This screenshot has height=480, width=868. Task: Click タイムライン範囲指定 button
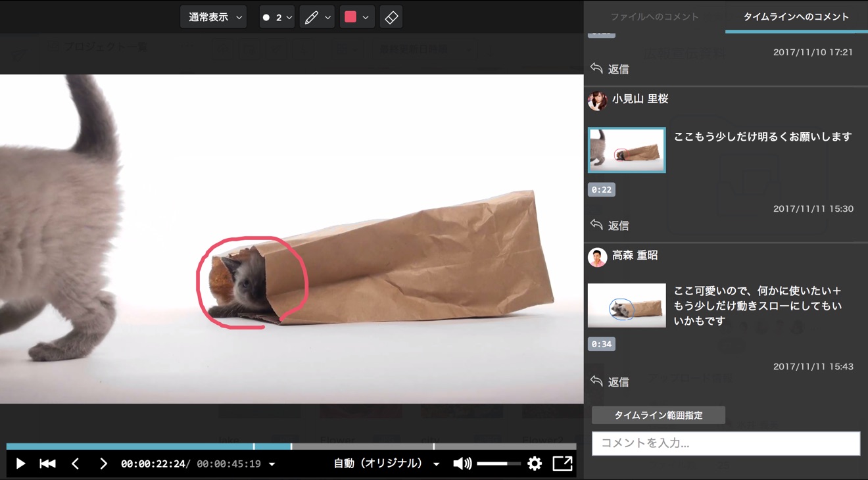pos(658,415)
